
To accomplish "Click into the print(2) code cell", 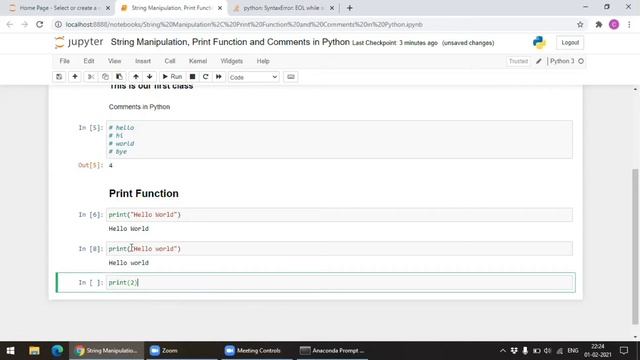I will coord(340,282).
